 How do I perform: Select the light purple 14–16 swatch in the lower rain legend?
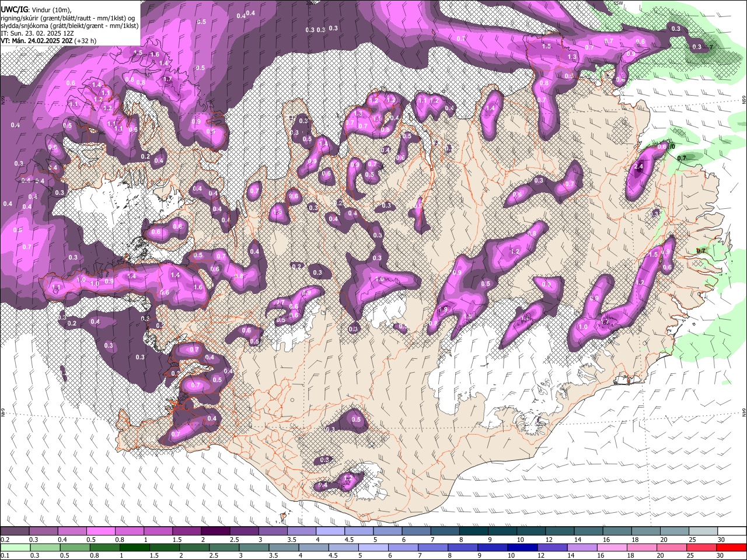point(581,547)
